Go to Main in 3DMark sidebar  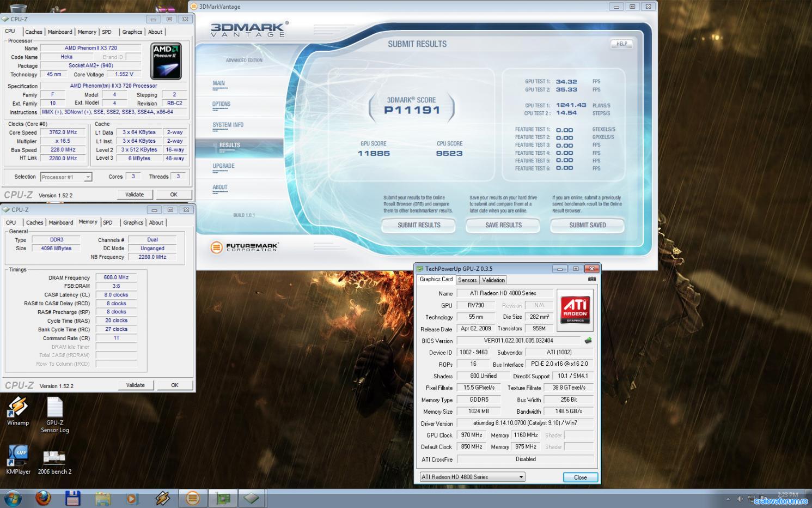tap(218, 83)
